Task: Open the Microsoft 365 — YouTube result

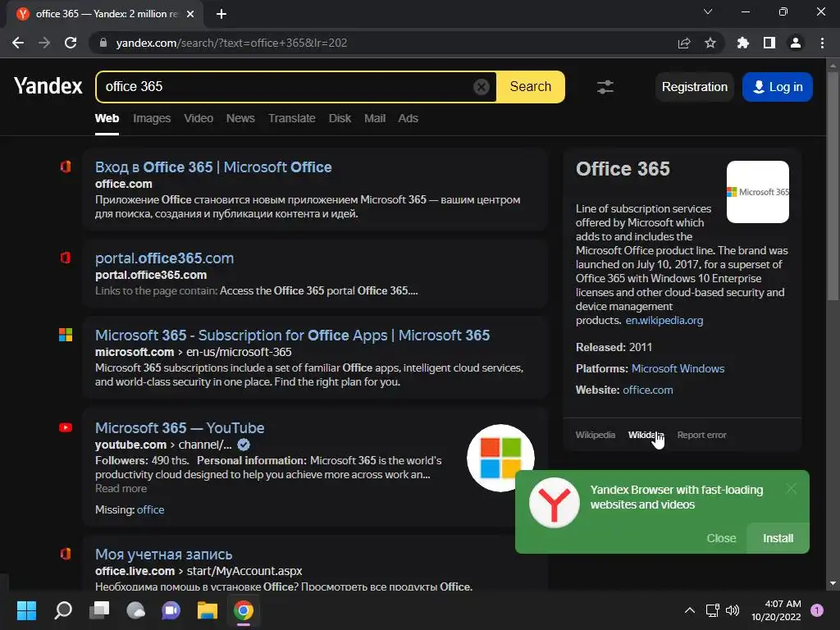Action: coord(180,428)
